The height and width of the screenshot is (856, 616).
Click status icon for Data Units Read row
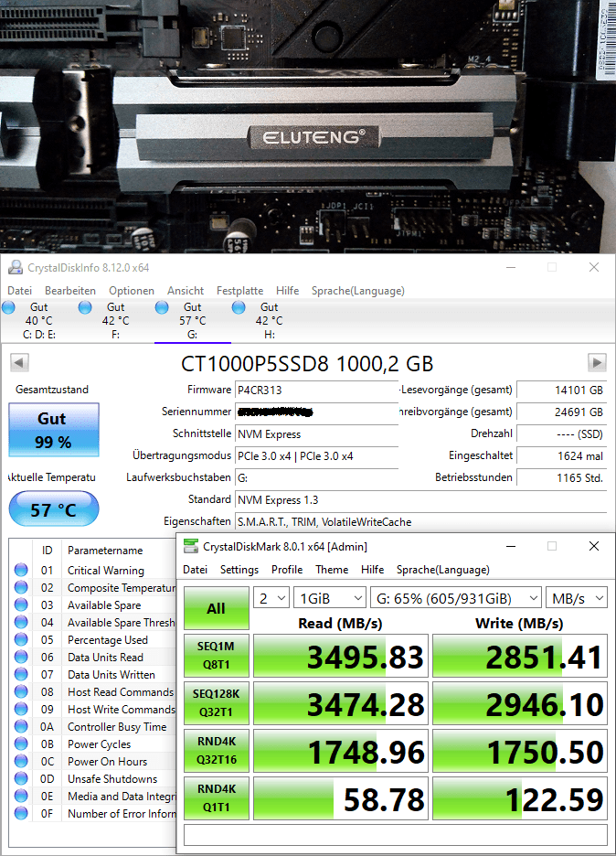click(x=21, y=657)
